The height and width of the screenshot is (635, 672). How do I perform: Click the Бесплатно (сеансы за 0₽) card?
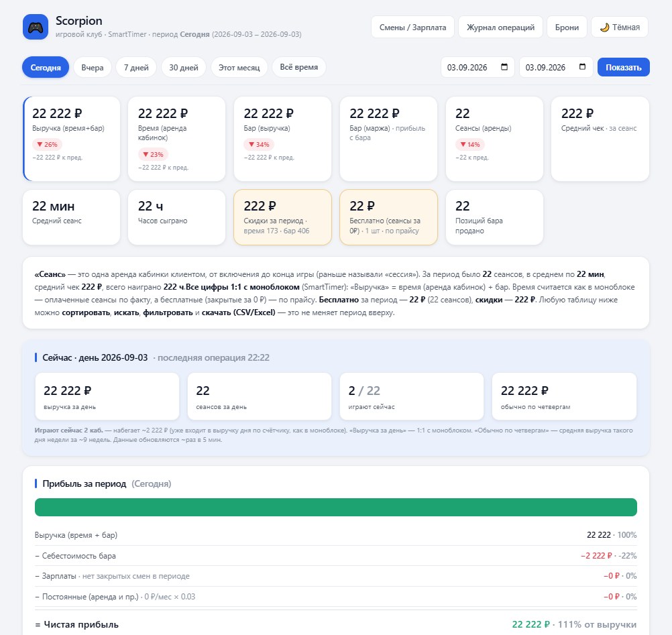388,217
